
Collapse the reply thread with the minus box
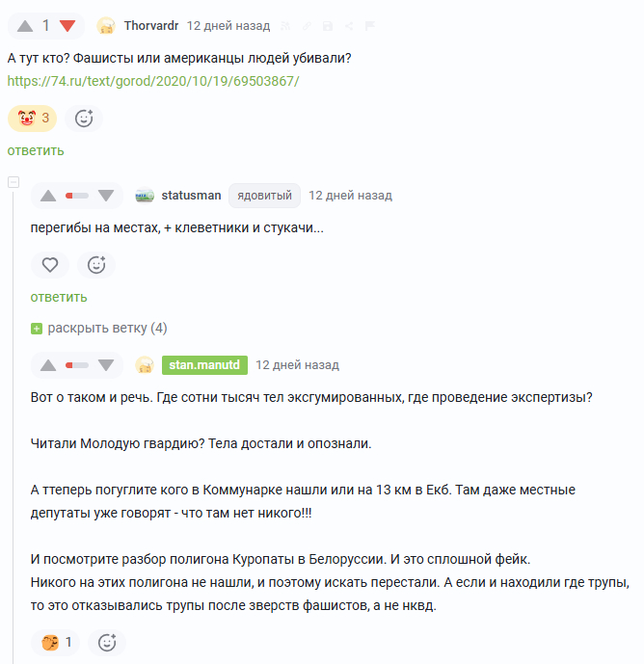(x=13, y=182)
